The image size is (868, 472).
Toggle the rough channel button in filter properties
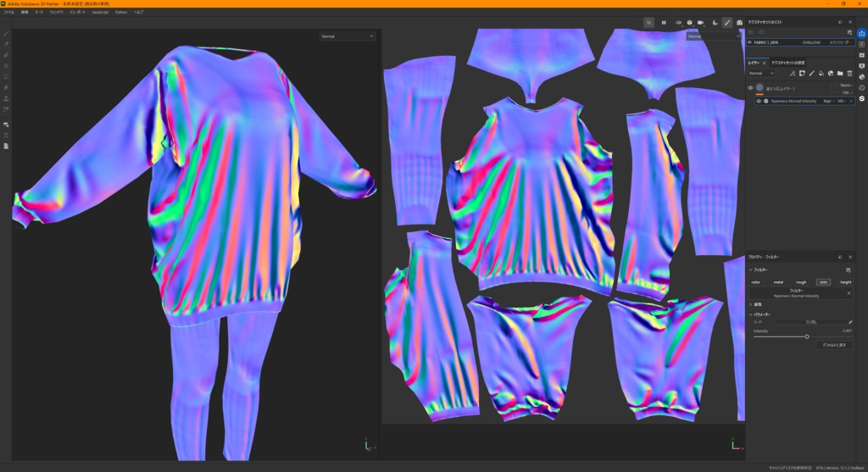(x=801, y=282)
